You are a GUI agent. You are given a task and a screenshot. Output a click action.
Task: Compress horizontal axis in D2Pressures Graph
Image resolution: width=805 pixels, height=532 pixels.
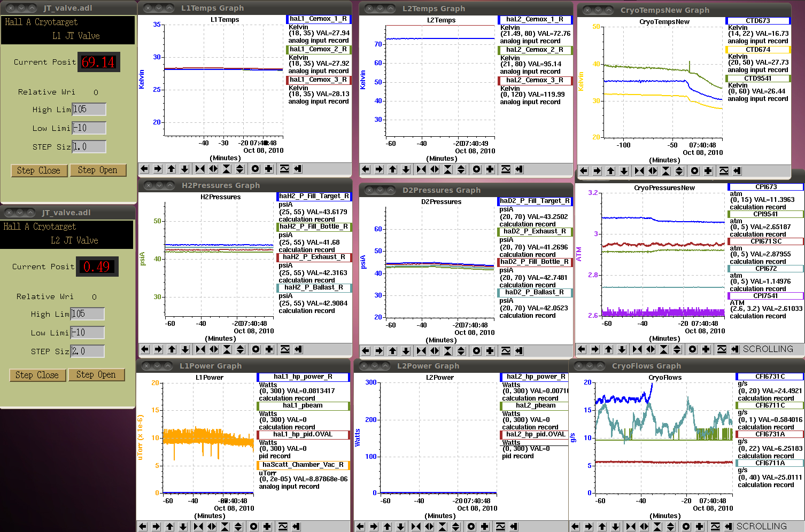click(421, 351)
